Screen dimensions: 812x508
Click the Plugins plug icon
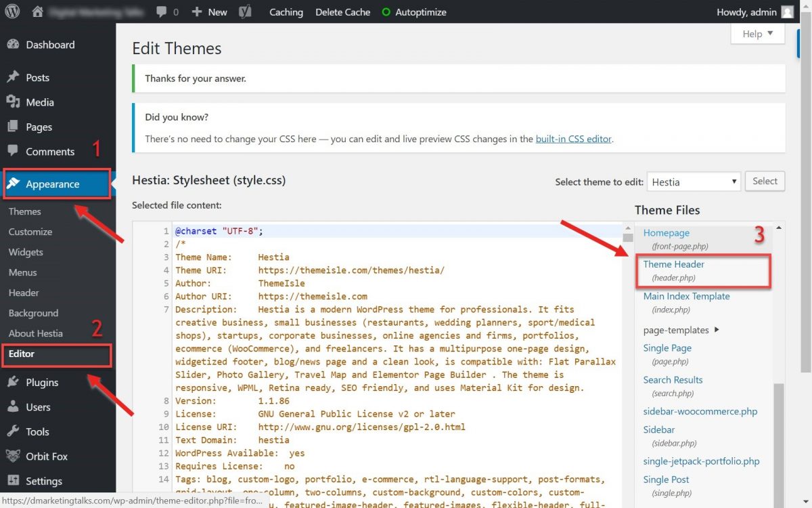[x=13, y=382]
